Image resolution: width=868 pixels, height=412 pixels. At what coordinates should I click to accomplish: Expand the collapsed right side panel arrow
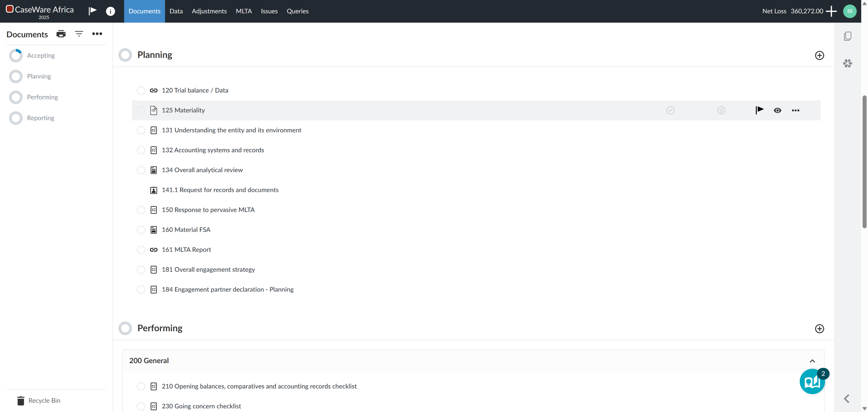coord(847,398)
